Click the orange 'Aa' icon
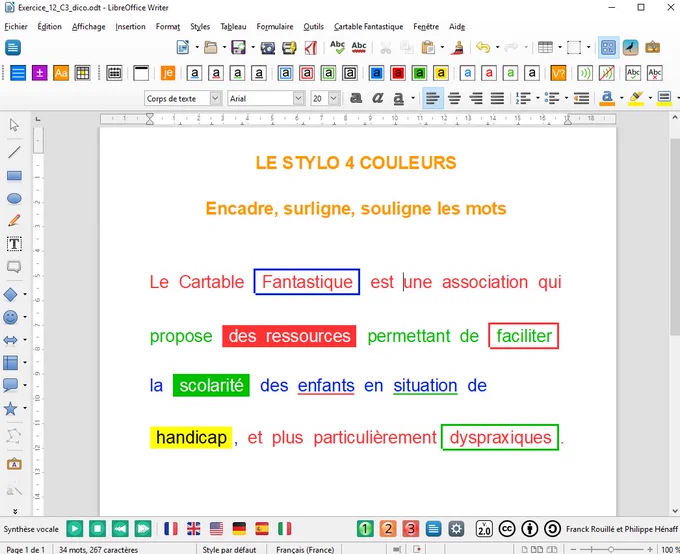Screen dimensions: 680x554 (61, 73)
